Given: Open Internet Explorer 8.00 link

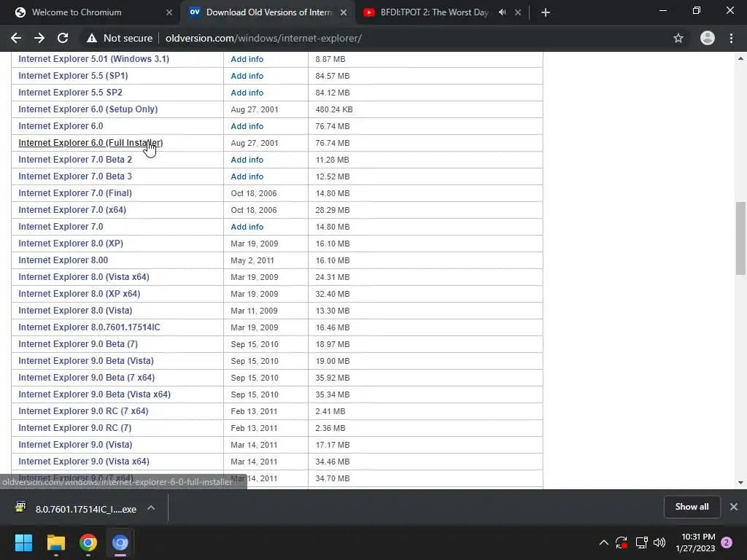Looking at the screenshot, I should pos(63,260).
